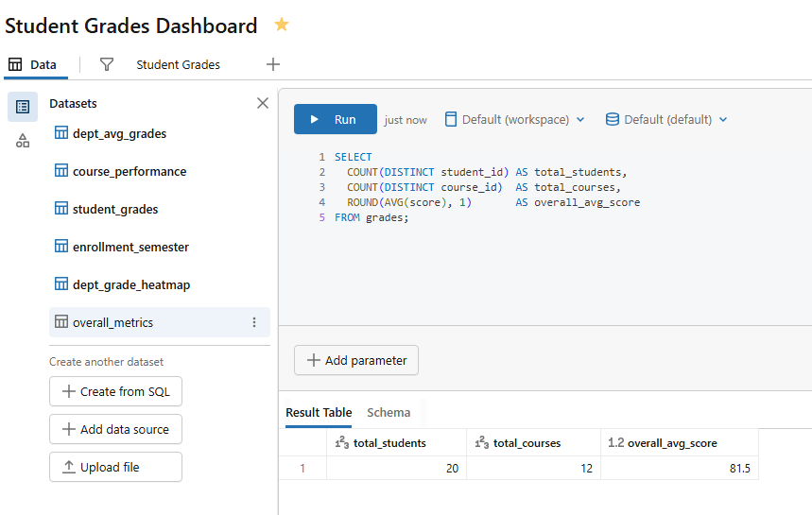This screenshot has height=515, width=812.
Task: Run the SQL query
Action: pos(335,119)
